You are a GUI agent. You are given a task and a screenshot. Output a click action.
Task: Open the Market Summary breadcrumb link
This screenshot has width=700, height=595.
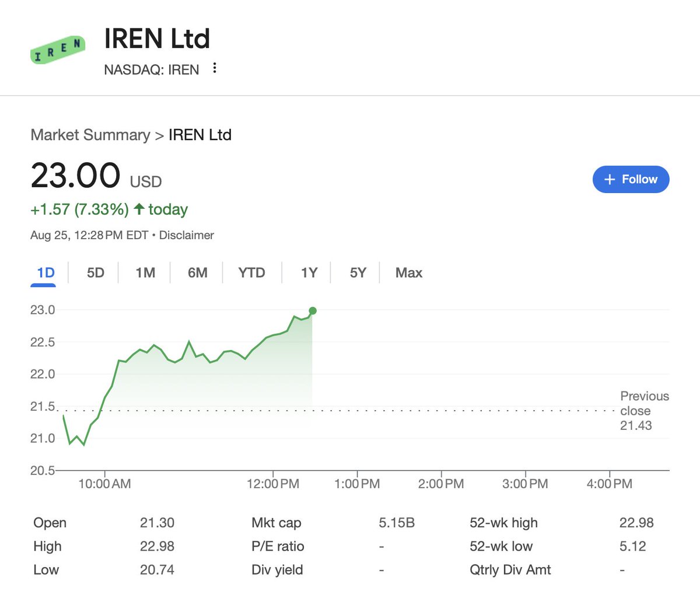point(90,135)
